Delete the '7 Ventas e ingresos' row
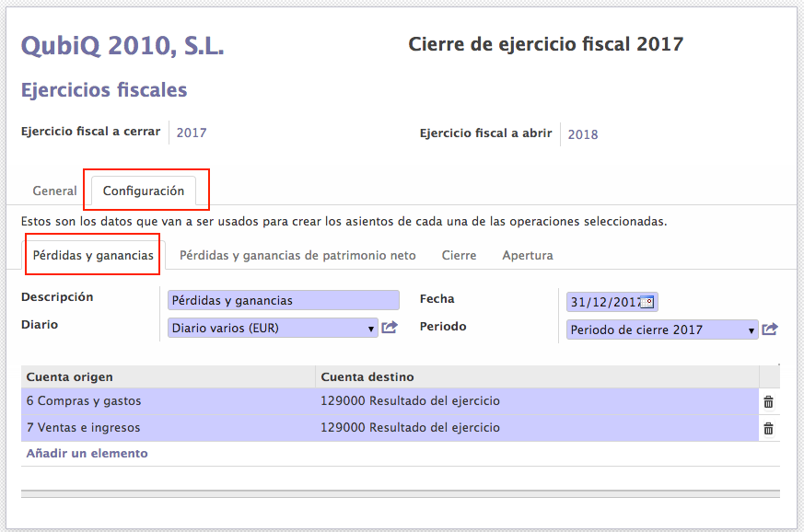Screen dimensions: 804x532 pyautogui.click(x=768, y=428)
